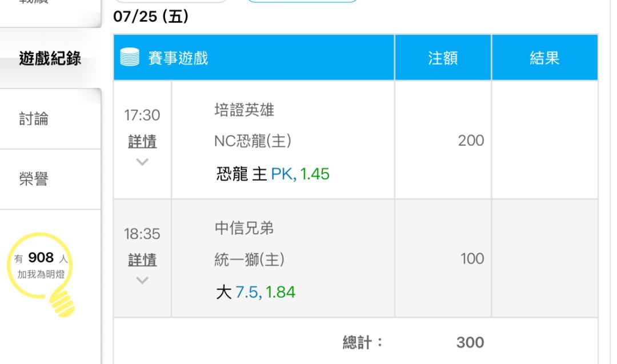Click the 908 followers count
Image resolution: width=617 pixels, height=364 pixels.
(41, 257)
